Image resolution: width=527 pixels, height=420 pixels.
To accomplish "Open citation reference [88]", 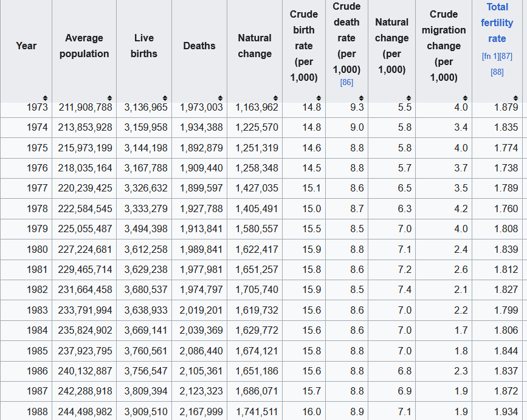I will click(x=497, y=72).
